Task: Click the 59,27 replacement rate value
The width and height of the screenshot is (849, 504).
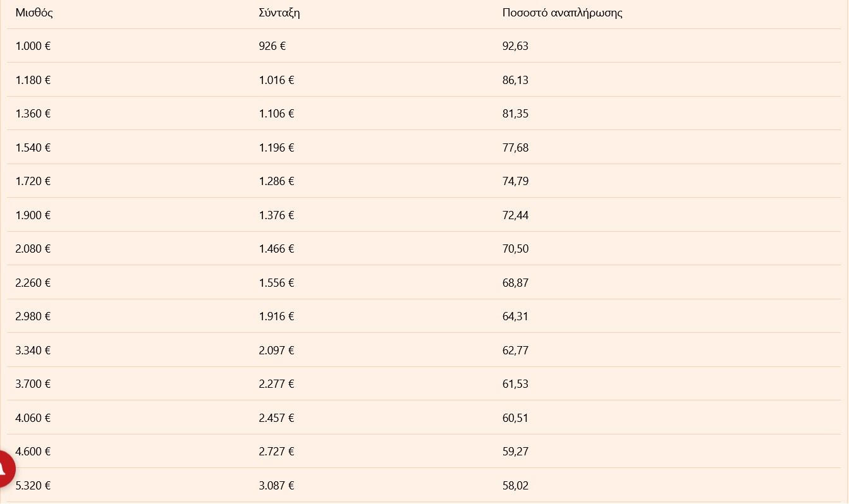Action: [515, 452]
